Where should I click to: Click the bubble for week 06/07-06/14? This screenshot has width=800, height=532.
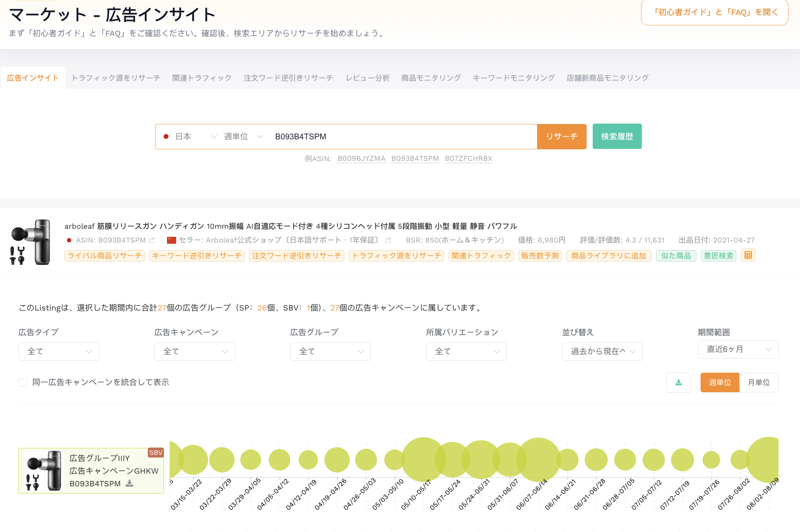coord(539,459)
